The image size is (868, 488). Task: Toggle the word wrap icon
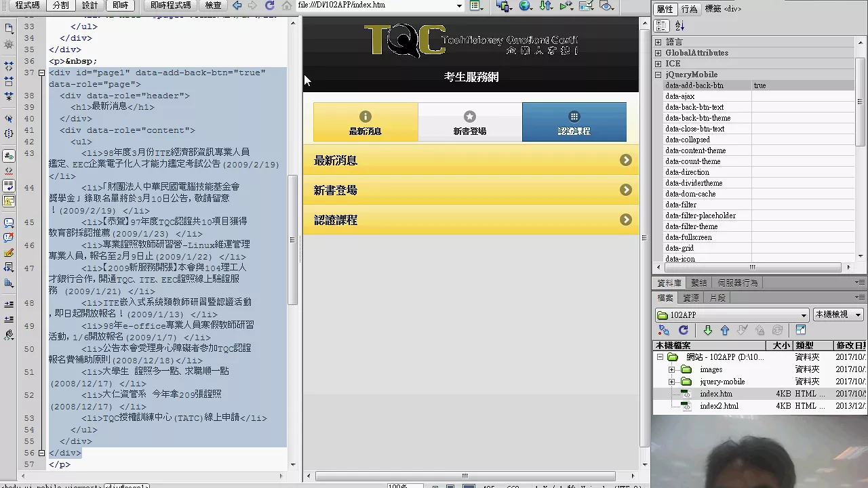9,186
